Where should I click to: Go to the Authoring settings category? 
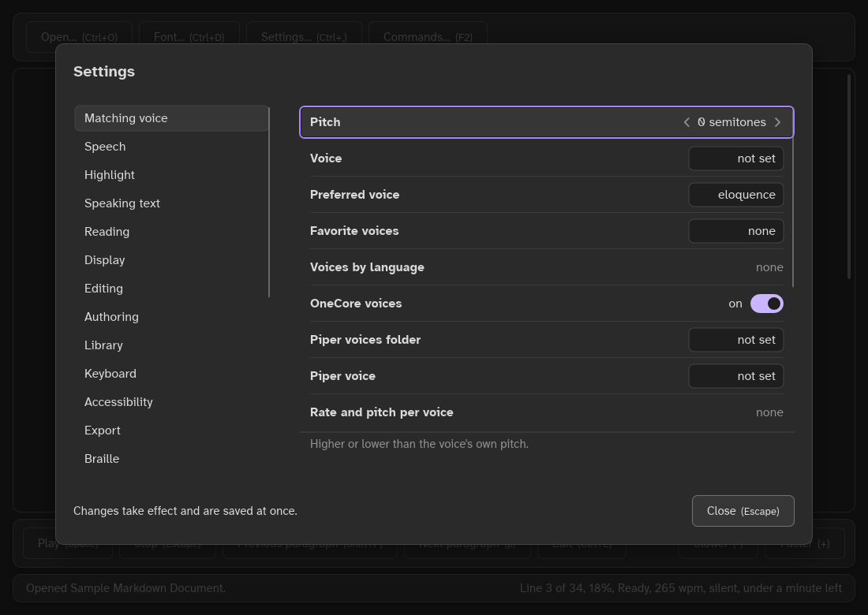point(171,317)
